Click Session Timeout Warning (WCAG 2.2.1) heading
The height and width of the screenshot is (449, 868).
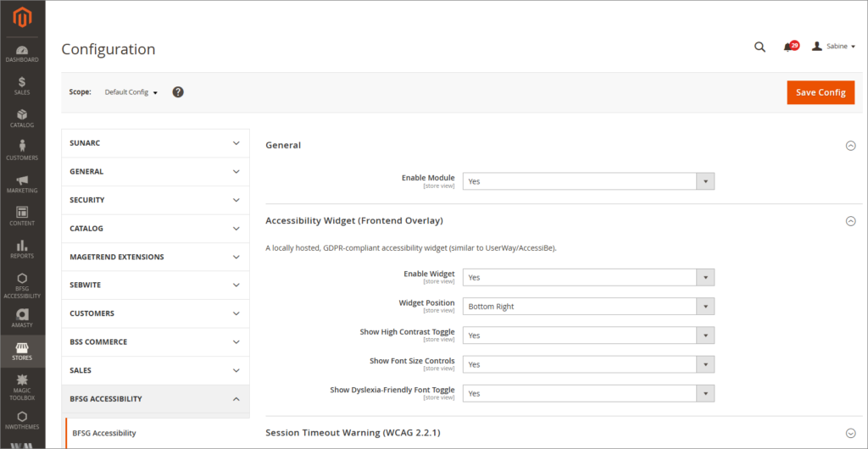coord(353,432)
